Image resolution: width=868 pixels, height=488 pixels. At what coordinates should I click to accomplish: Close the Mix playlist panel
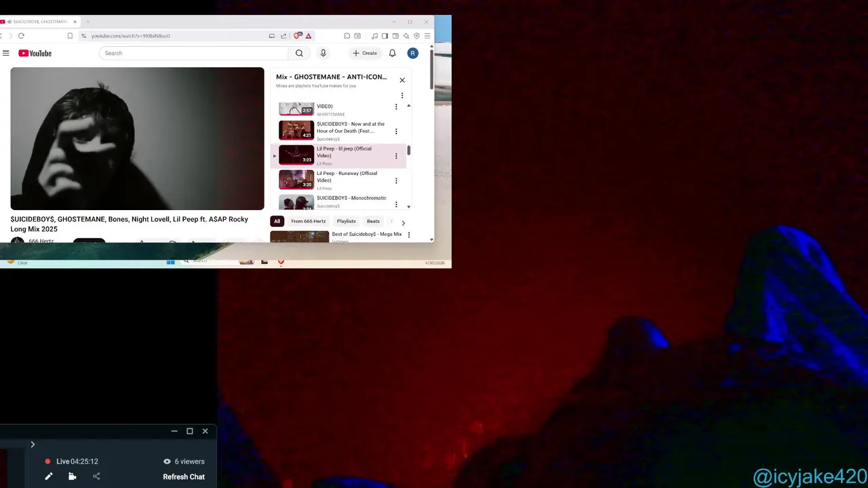click(402, 80)
